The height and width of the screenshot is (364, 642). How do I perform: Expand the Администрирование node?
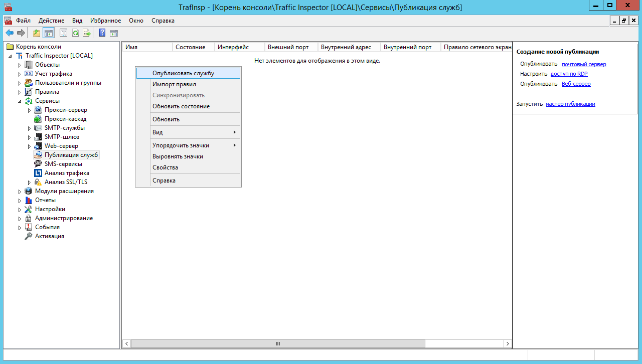(x=20, y=218)
